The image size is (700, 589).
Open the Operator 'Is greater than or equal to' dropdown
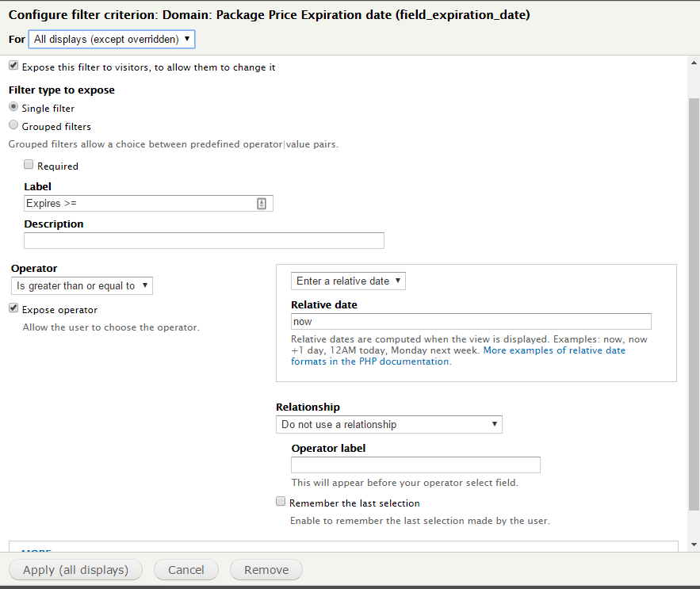click(x=82, y=285)
